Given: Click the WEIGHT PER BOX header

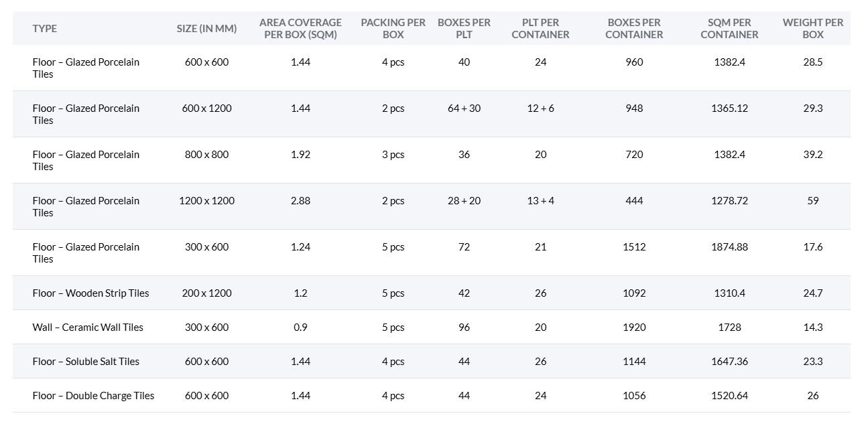Looking at the screenshot, I should (x=812, y=28).
